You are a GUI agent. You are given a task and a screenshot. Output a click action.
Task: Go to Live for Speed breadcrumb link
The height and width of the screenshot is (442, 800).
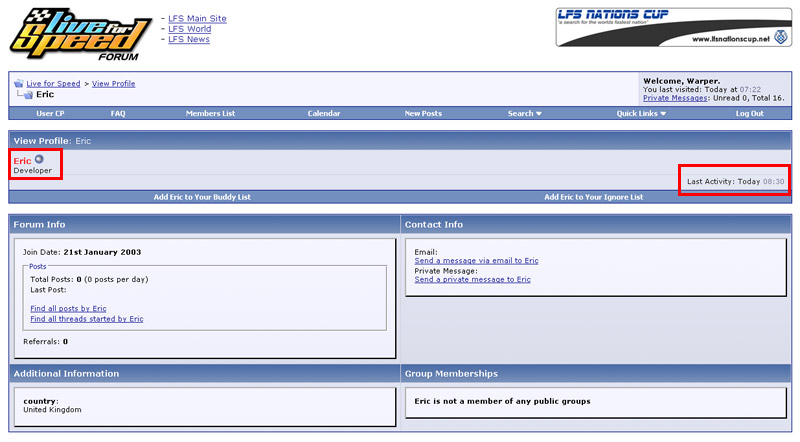coord(53,84)
